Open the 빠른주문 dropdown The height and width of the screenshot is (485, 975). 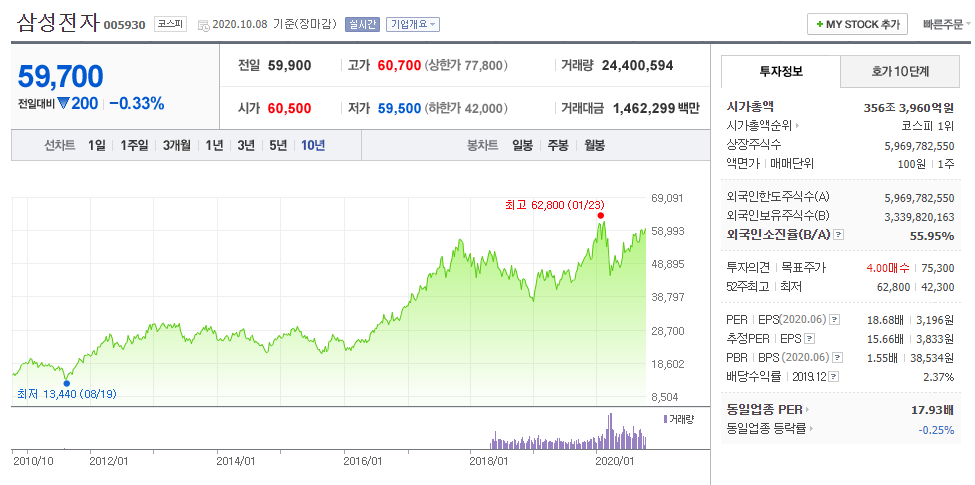coord(947,25)
